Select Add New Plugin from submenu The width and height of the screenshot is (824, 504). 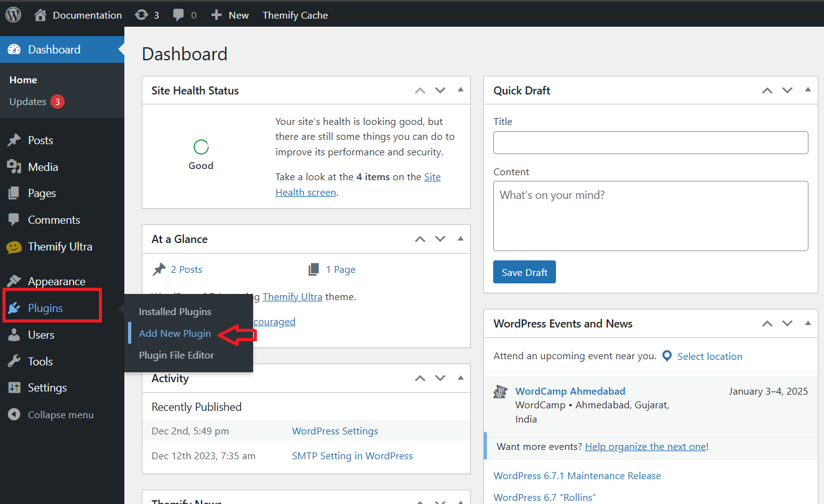pos(175,334)
